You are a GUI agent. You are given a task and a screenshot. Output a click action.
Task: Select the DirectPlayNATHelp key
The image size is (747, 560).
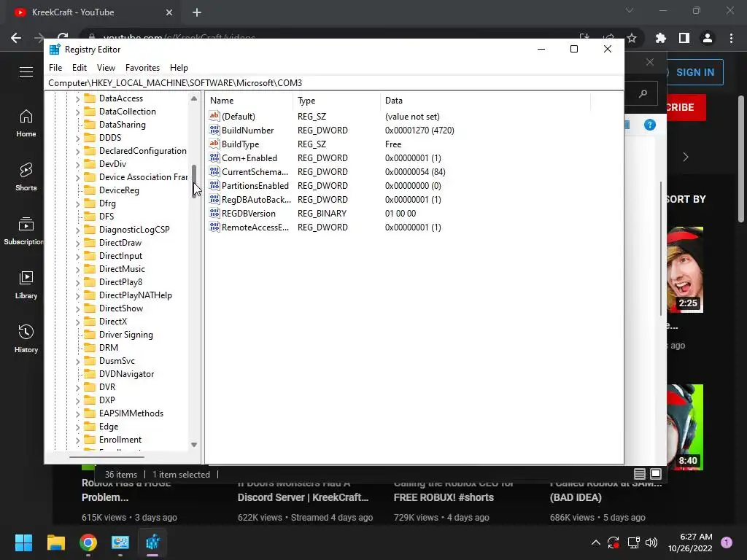point(135,295)
